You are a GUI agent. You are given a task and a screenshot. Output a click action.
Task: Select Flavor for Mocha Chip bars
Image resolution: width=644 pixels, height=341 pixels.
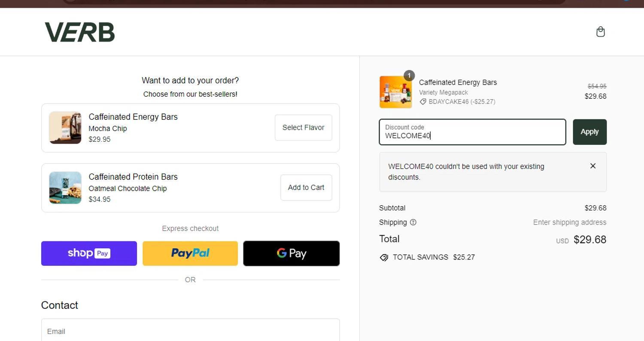coord(304,128)
